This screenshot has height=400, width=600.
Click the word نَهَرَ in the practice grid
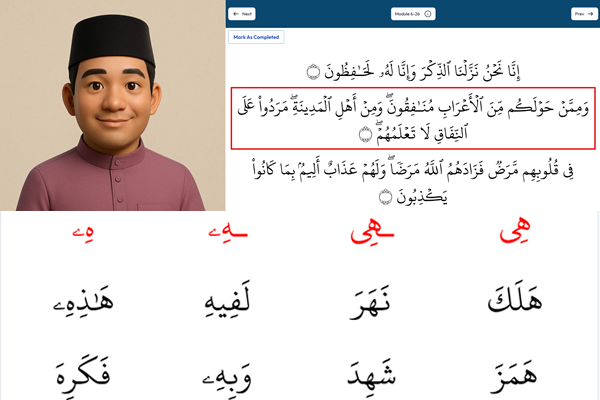pos(370,302)
